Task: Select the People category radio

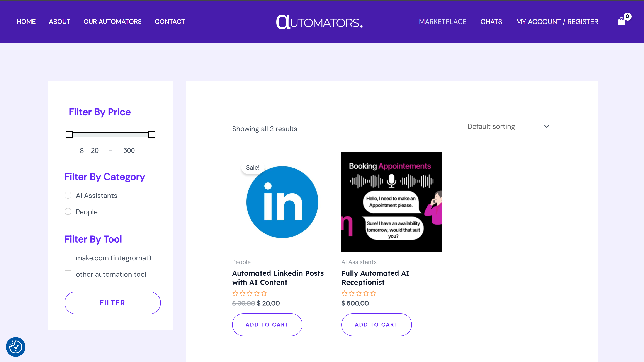Action: point(68,211)
